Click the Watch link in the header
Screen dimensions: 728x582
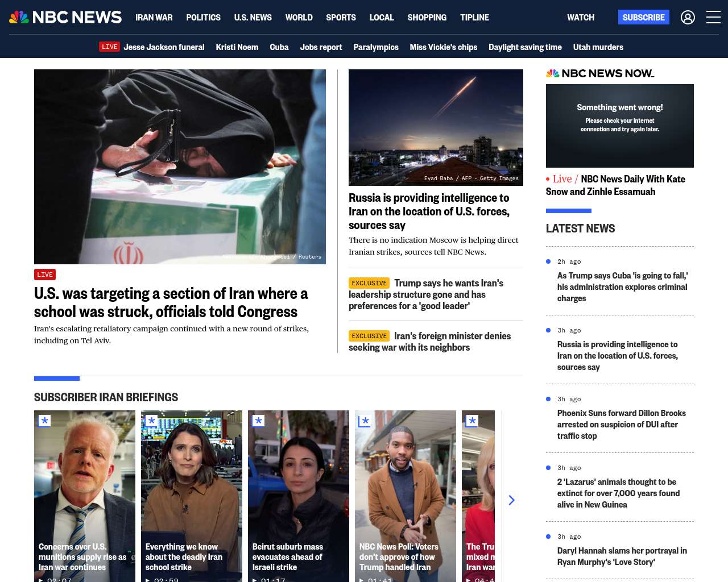tap(581, 18)
